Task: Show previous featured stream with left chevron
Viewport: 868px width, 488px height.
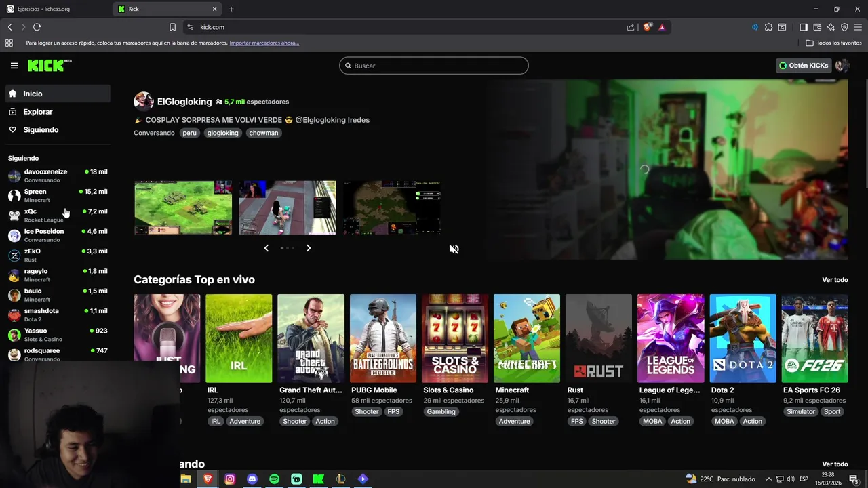Action: tap(267, 248)
